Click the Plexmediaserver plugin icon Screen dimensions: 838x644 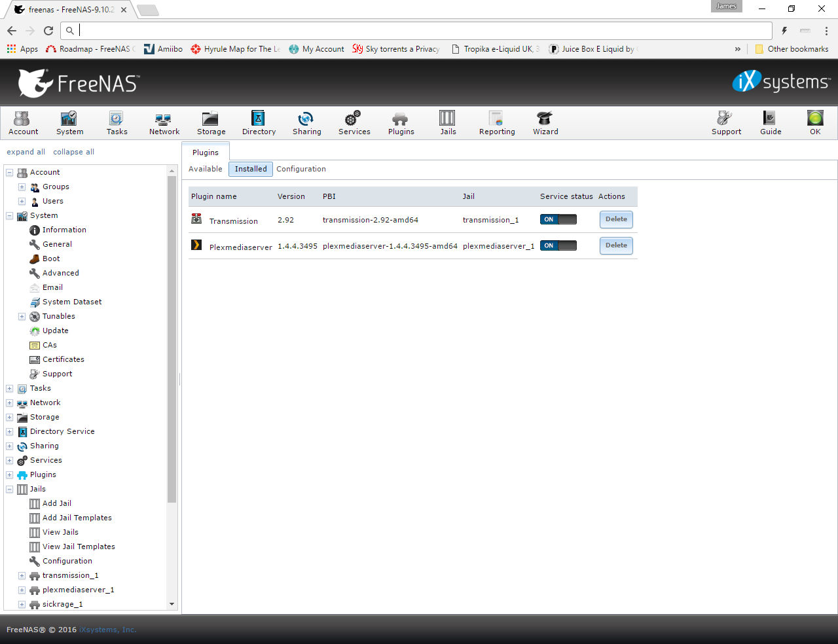[x=196, y=245]
